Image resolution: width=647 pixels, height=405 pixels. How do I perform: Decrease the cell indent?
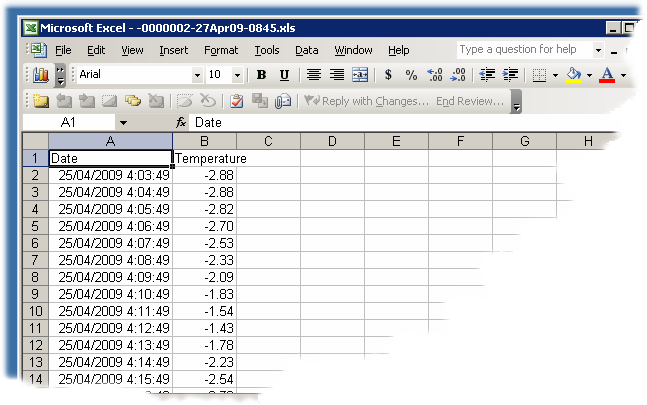click(x=487, y=75)
